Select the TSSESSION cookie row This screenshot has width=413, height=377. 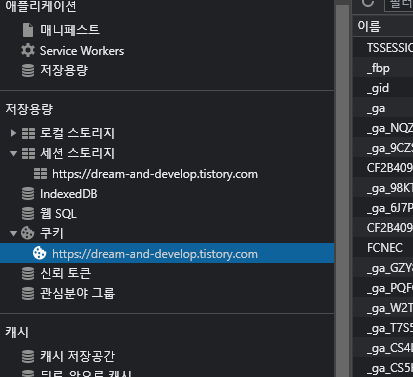coord(383,48)
